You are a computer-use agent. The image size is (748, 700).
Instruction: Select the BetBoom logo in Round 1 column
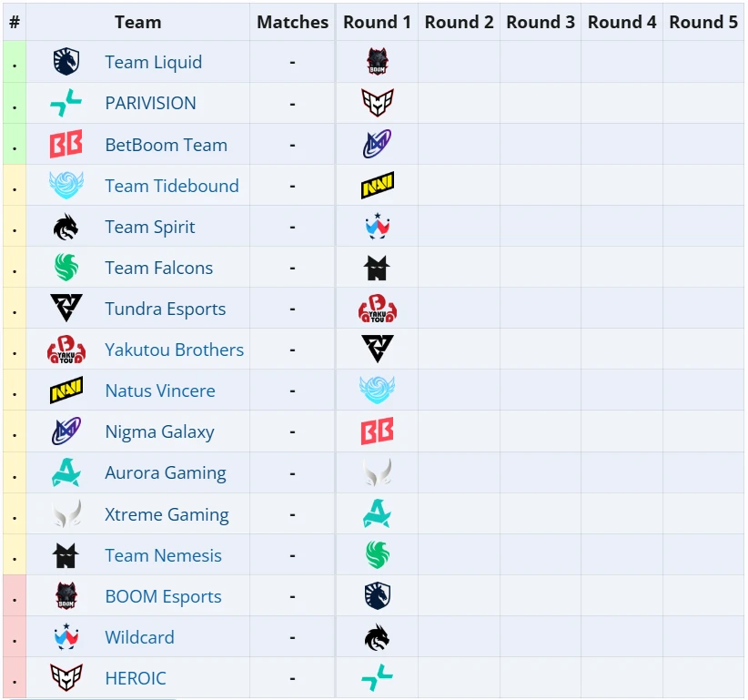pos(378,431)
